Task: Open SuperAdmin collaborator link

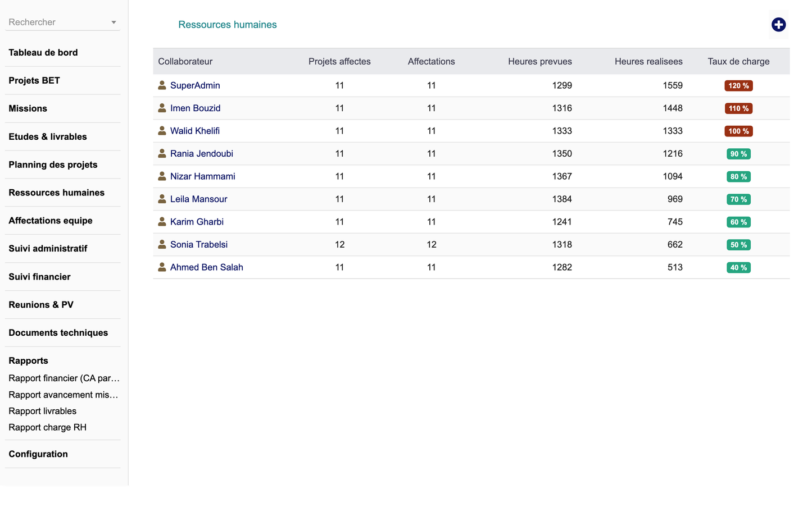Action: tap(195, 85)
